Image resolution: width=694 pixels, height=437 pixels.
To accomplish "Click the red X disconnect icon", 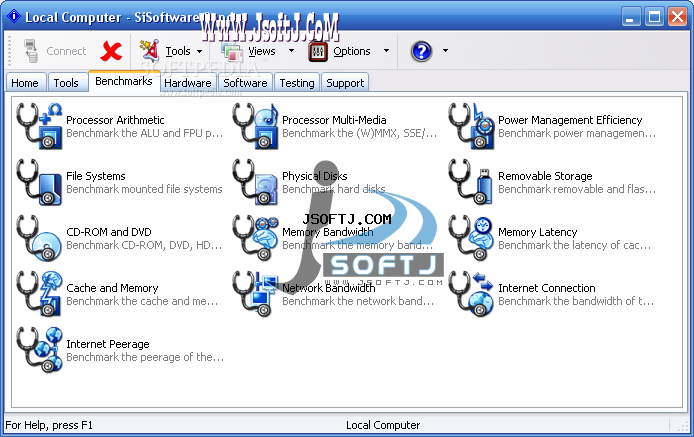I will tap(111, 51).
